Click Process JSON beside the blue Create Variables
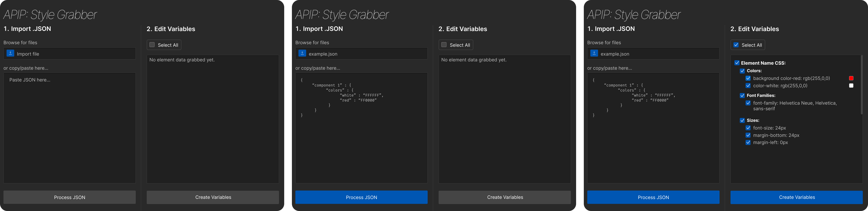Image resolution: width=868 pixels, height=211 pixels. point(653,197)
